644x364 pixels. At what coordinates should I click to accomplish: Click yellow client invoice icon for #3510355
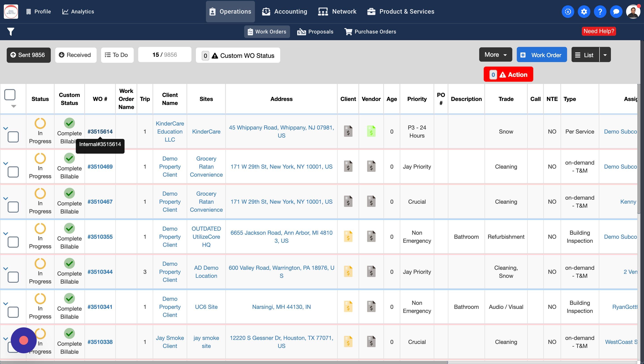point(348,236)
